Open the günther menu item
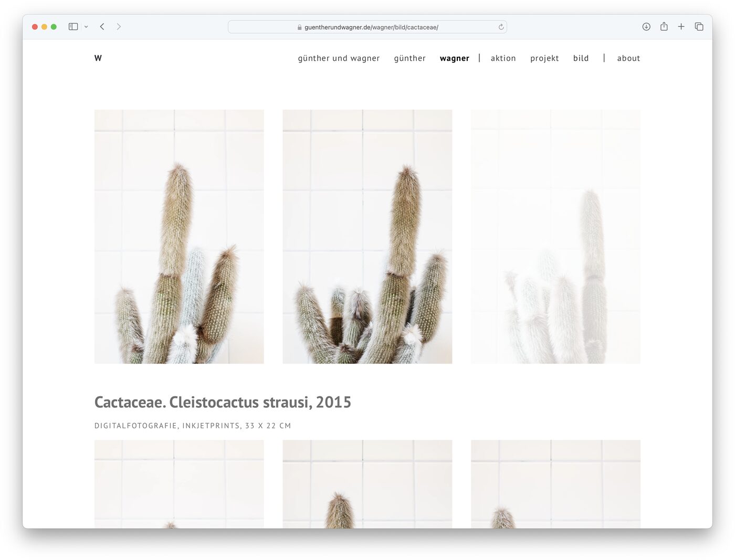735x560 pixels. click(x=410, y=58)
